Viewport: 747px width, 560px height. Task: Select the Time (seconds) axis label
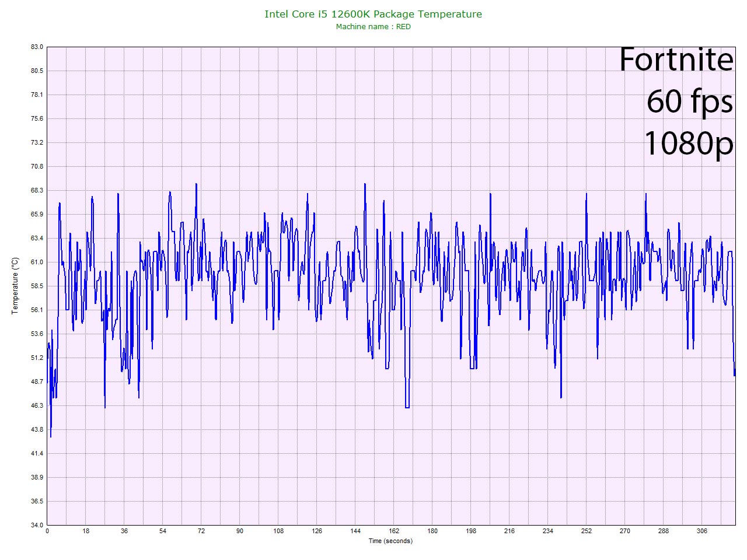pyautogui.click(x=390, y=541)
